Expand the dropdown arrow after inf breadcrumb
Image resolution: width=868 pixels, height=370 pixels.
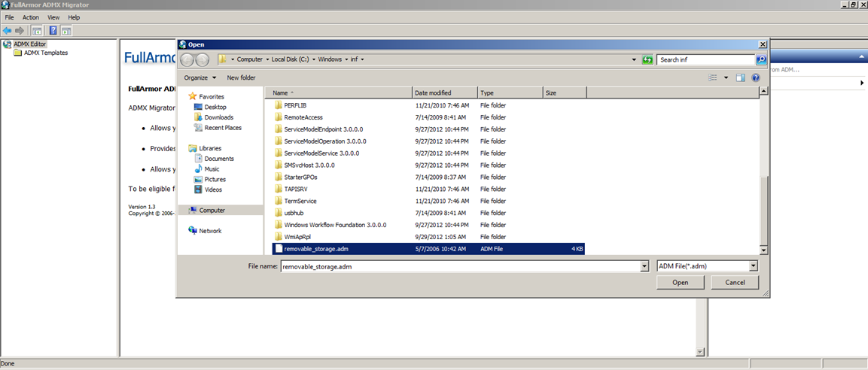point(362,59)
